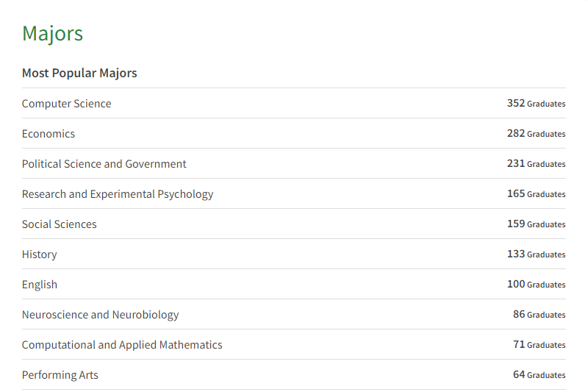Open the Performing Arts major

click(60, 375)
